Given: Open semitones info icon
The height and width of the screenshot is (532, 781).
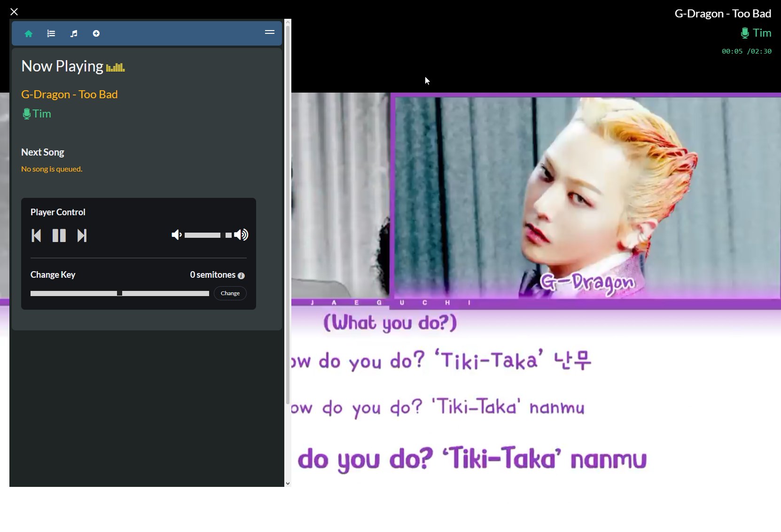Looking at the screenshot, I should pyautogui.click(x=241, y=276).
